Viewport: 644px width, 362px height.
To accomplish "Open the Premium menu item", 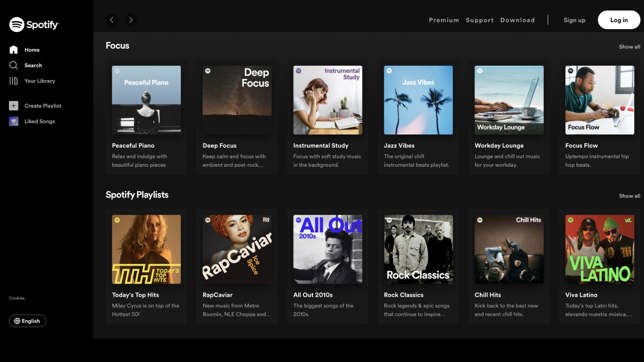I will 444,20.
